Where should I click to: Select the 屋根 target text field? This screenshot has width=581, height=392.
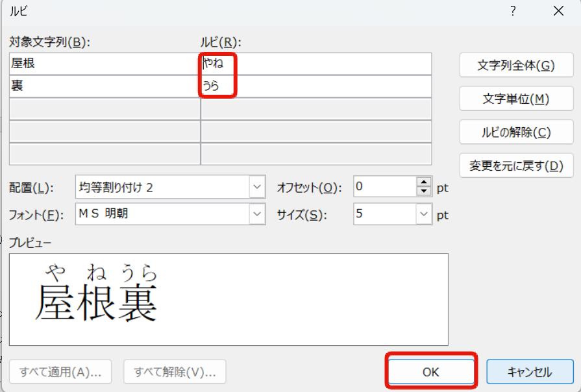tap(105, 64)
